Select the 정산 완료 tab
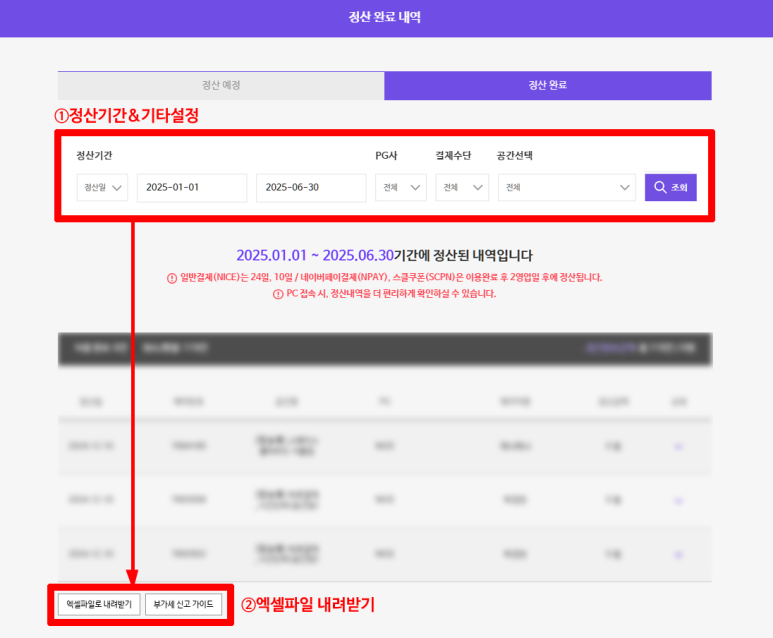 547,85
